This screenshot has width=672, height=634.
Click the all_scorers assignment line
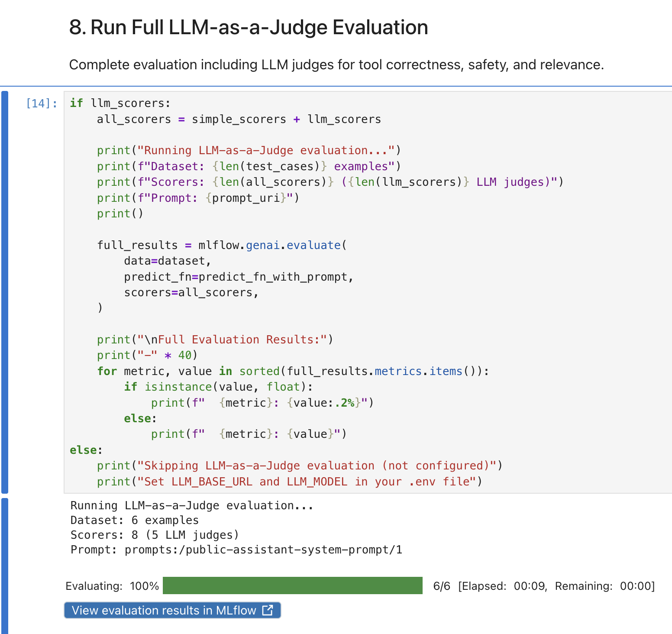tap(239, 119)
